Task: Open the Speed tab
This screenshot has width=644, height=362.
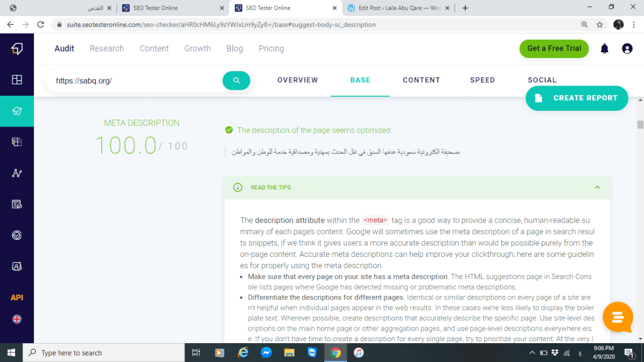Action: [482, 80]
